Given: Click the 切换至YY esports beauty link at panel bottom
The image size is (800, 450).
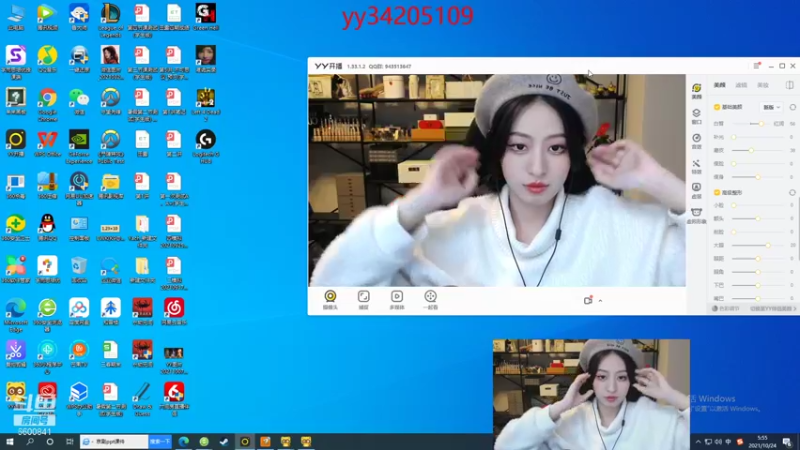Looking at the screenshot, I should (773, 308).
